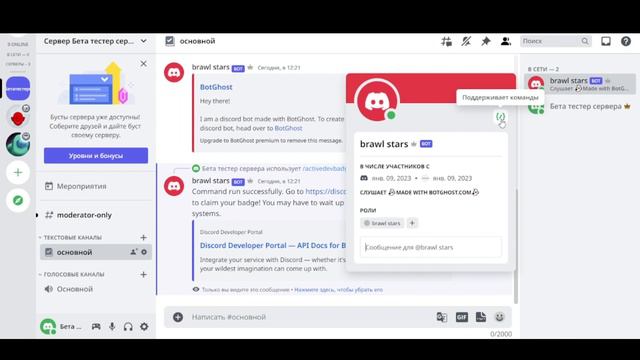
Task: Click the chat scrollbar
Action: point(516,246)
